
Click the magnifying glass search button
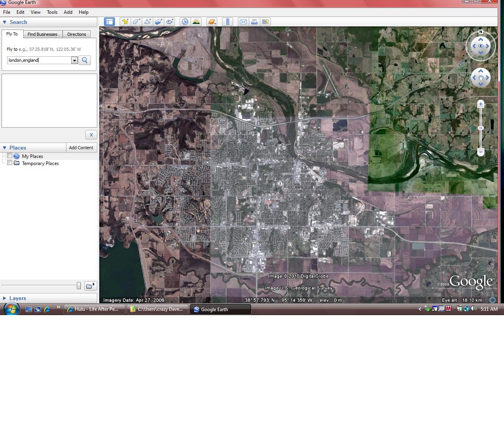click(85, 60)
